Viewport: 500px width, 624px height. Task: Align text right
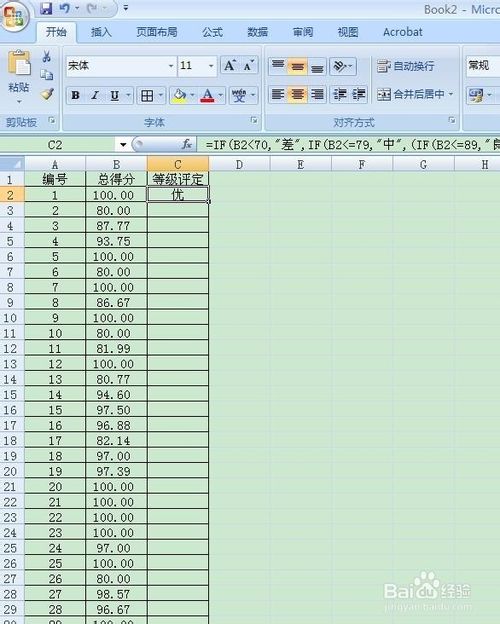coord(317,95)
